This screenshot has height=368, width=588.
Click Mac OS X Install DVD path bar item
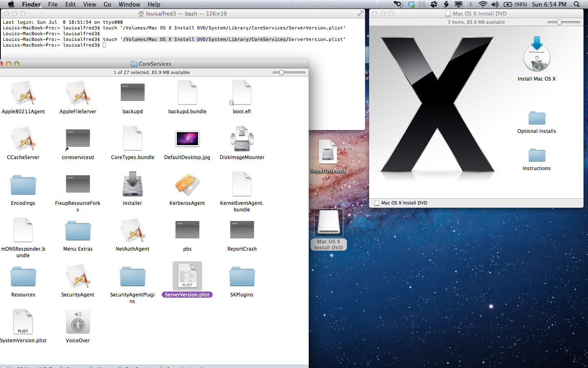click(401, 203)
